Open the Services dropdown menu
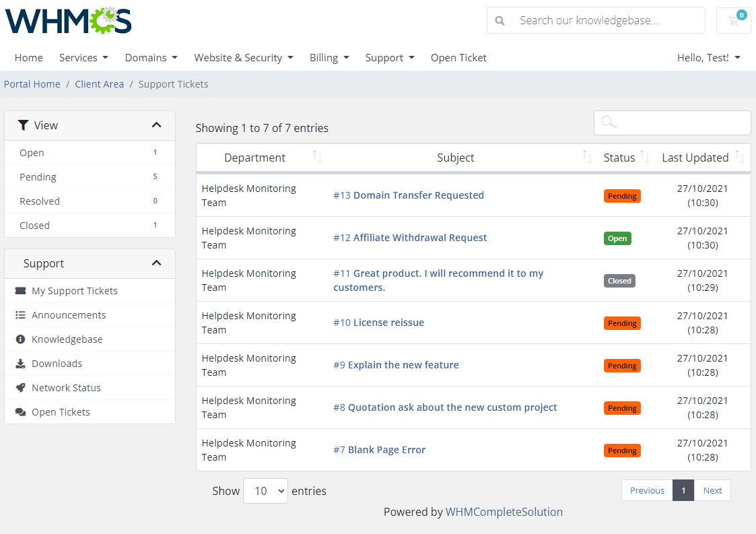 (83, 57)
